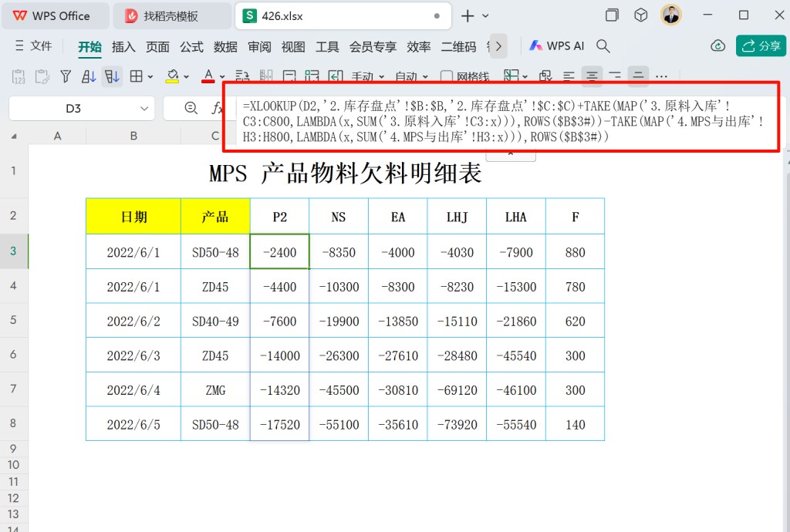790x532 pixels.
Task: Click the paste-as-values clipboard icon
Action: [19, 76]
